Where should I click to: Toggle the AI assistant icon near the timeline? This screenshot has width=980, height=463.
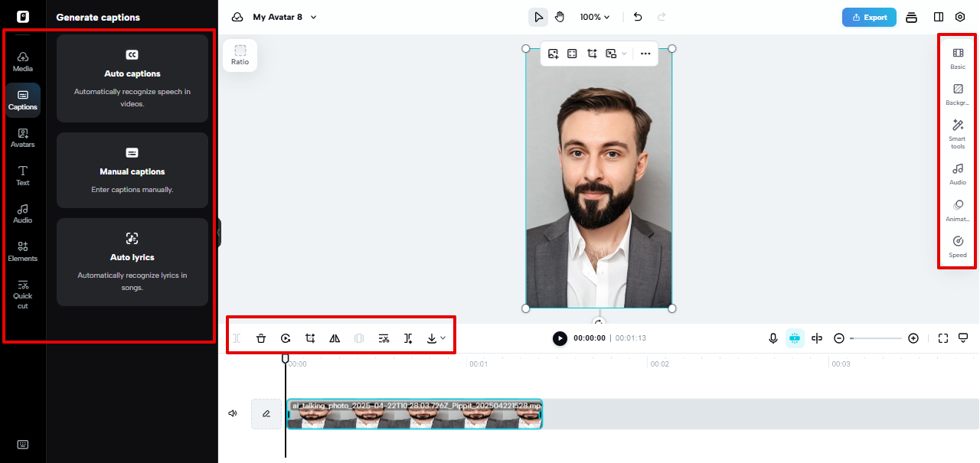click(795, 337)
